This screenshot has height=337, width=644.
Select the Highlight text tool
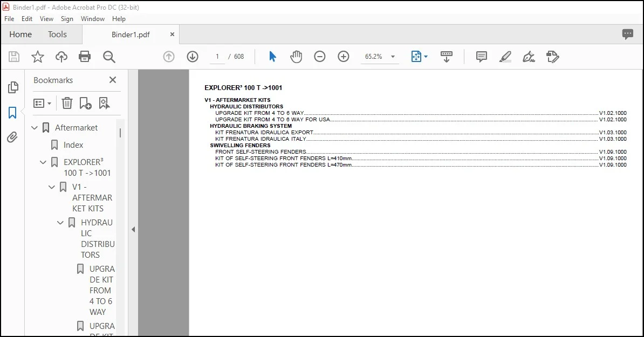point(505,57)
